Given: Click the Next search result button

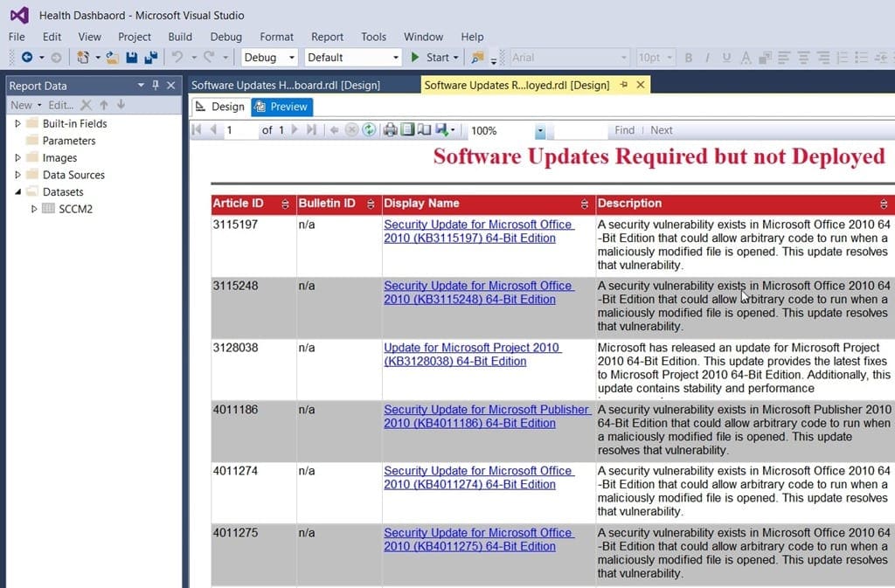Looking at the screenshot, I should [662, 130].
